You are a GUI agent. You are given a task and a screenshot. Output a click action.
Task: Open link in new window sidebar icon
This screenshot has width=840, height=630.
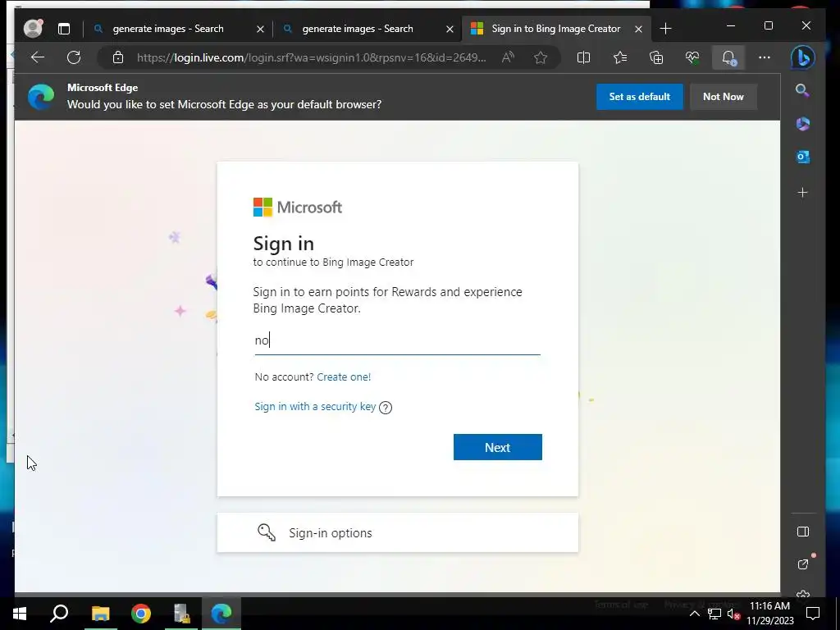click(x=803, y=564)
